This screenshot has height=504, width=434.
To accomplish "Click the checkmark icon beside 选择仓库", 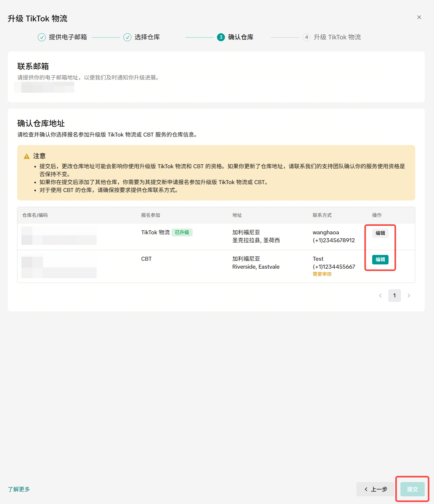I will (127, 37).
